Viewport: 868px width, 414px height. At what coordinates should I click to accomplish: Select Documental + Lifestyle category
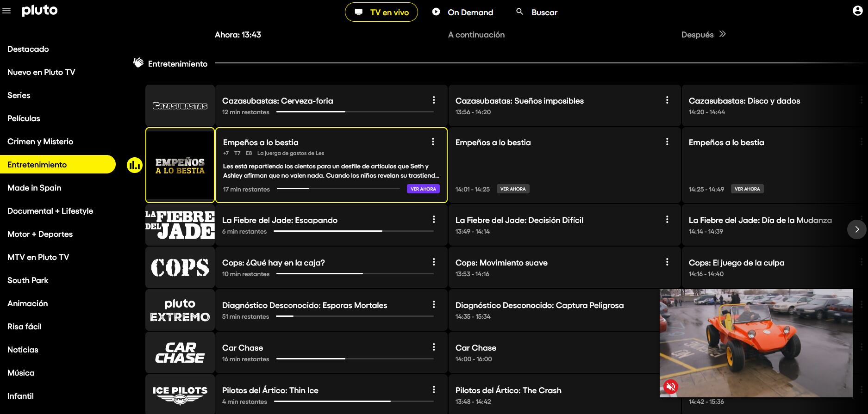(x=50, y=211)
